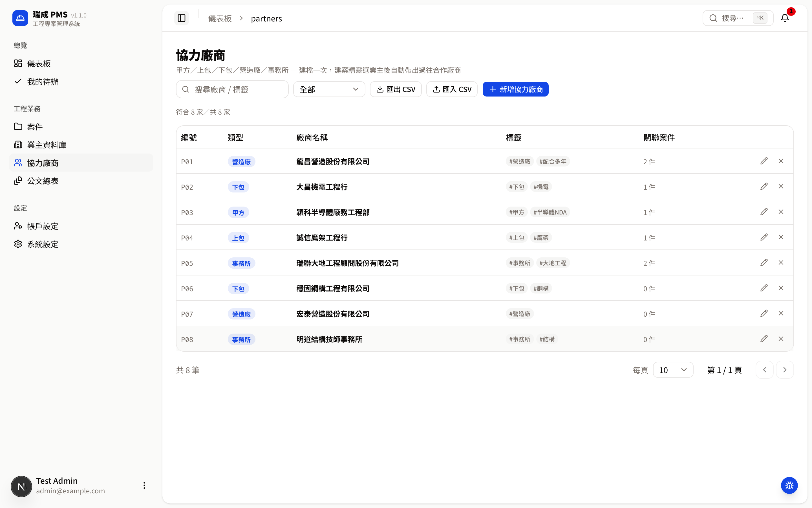Open the global 搜尋 box in header

[738, 18]
